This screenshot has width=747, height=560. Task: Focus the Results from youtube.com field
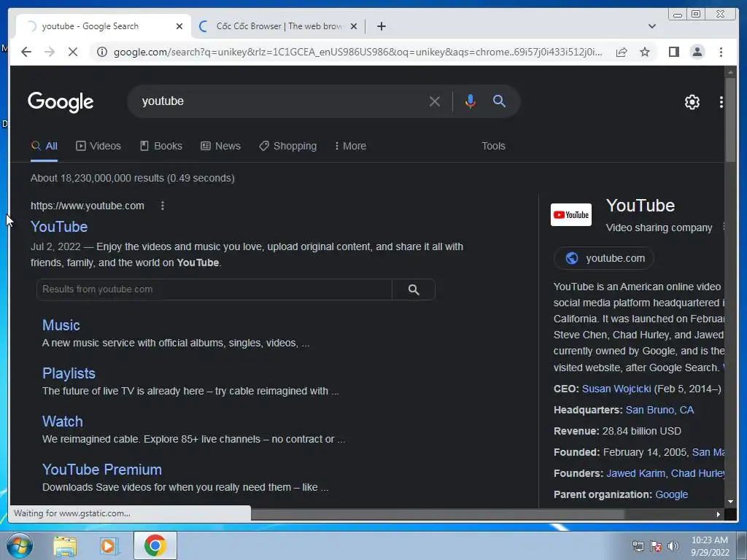point(214,289)
